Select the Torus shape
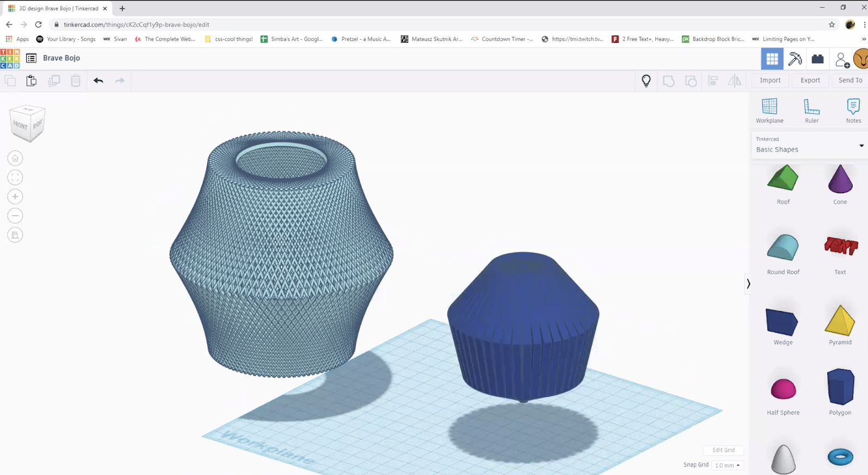This screenshot has height=475, width=868. pyautogui.click(x=840, y=457)
